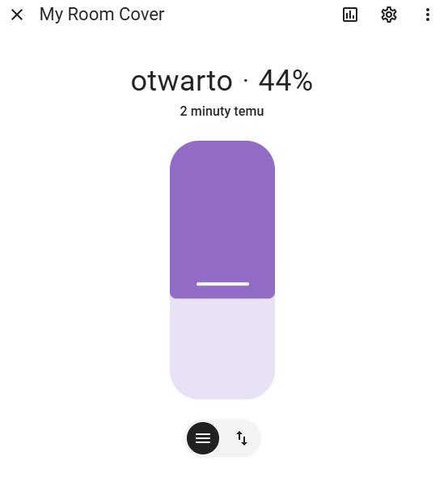448x490 pixels.
Task: Click the dark purple filled slider portion
Action: coord(222,219)
